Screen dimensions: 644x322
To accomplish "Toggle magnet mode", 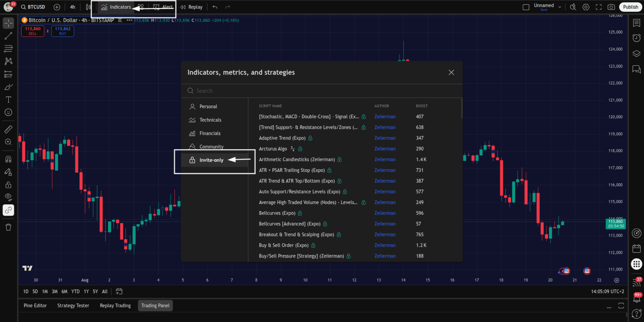I will [x=8, y=159].
